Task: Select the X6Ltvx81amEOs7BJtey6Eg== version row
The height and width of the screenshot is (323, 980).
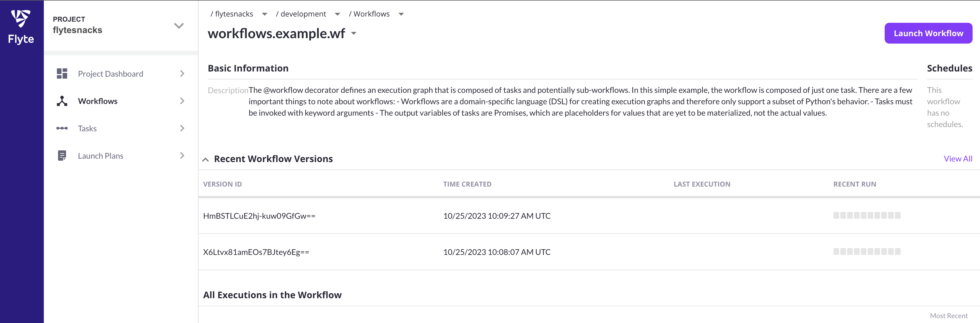Action: (x=256, y=252)
